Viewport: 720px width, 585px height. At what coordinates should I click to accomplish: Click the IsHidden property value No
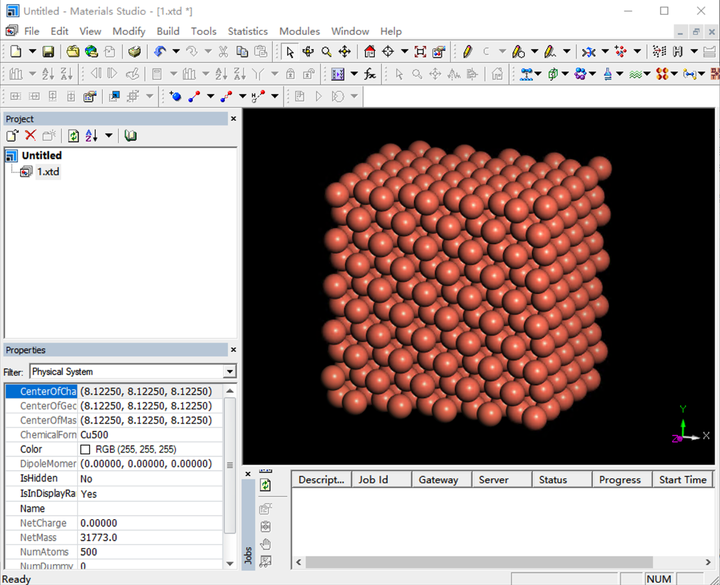click(88, 479)
